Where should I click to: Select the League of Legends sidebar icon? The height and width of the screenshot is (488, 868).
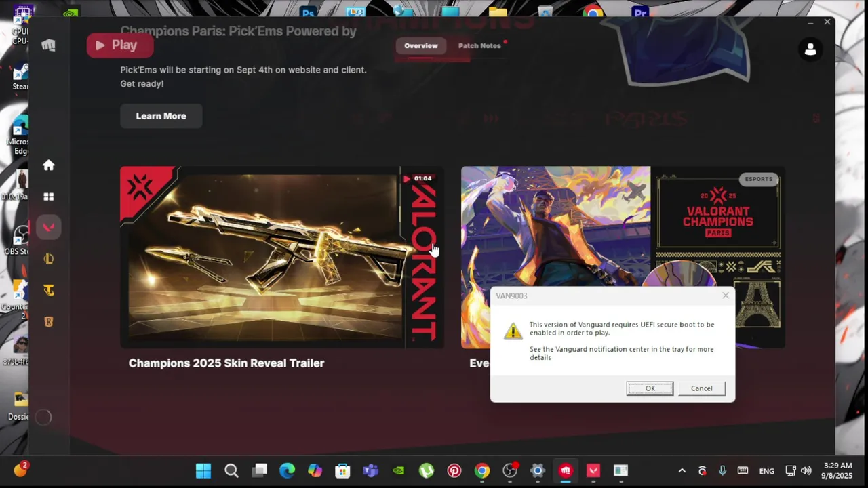coord(48,259)
